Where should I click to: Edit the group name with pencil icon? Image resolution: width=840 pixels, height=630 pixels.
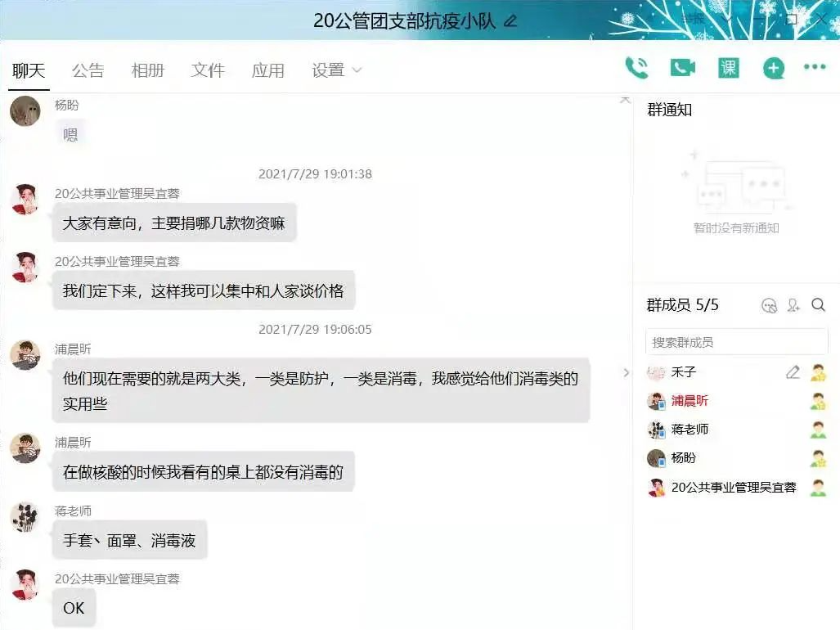pyautogui.click(x=510, y=21)
